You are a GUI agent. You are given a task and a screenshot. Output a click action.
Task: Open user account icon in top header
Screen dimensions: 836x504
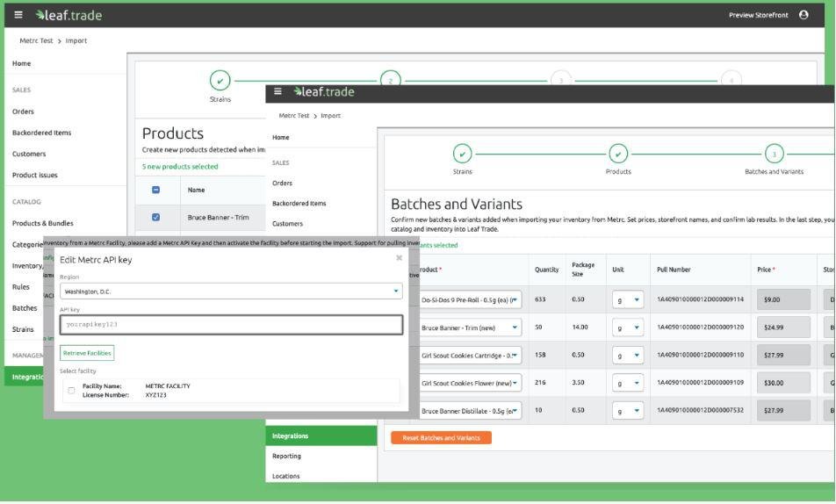click(804, 15)
